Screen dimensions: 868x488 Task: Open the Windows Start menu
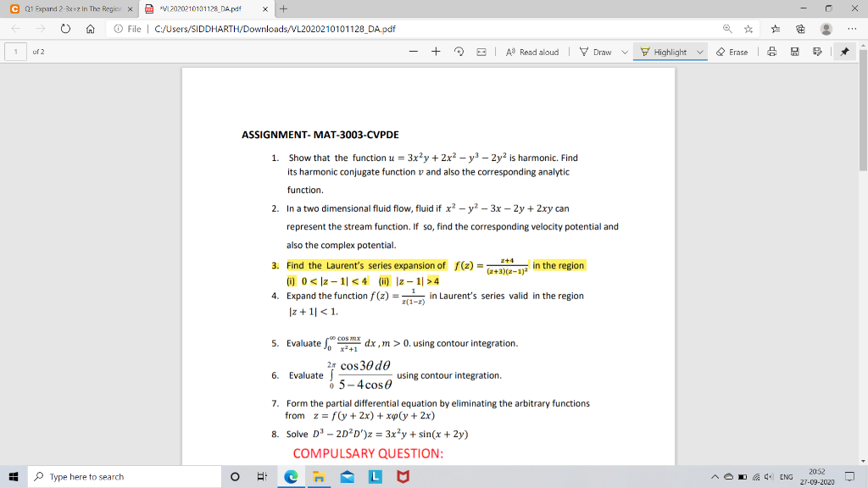(14, 476)
